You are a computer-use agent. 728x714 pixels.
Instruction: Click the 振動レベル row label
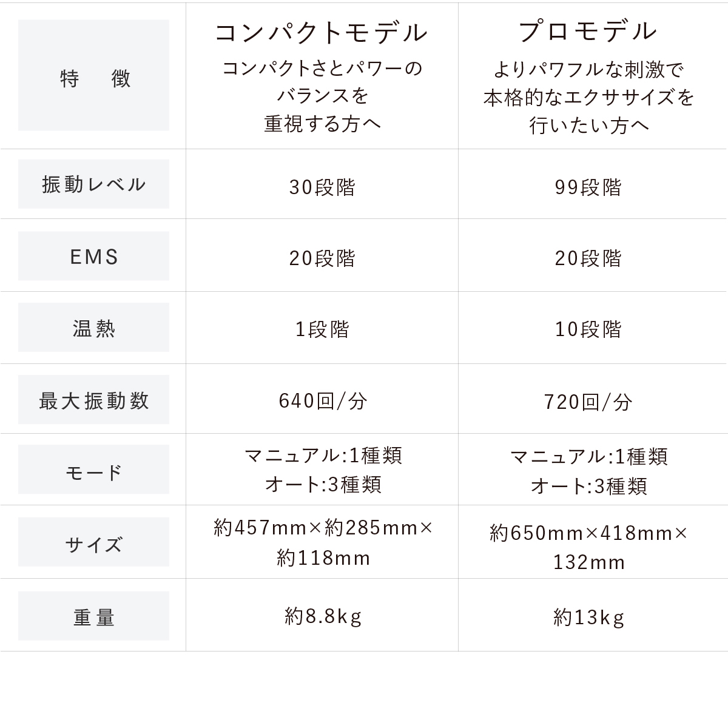(x=93, y=184)
